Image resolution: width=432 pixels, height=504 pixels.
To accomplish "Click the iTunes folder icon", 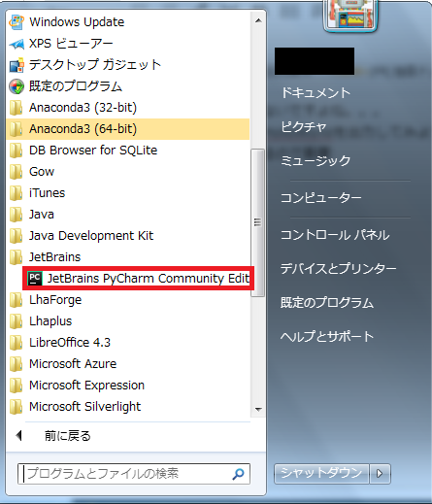I will click(x=16, y=193).
